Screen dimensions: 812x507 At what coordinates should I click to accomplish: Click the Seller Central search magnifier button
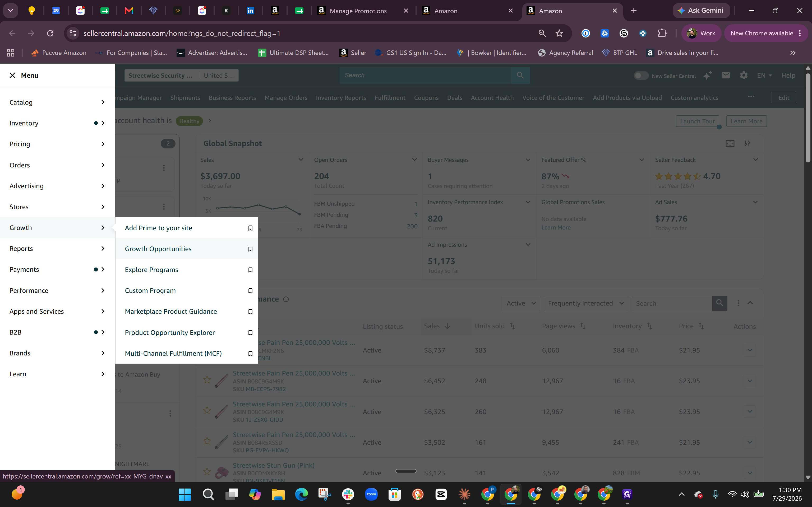520,75
